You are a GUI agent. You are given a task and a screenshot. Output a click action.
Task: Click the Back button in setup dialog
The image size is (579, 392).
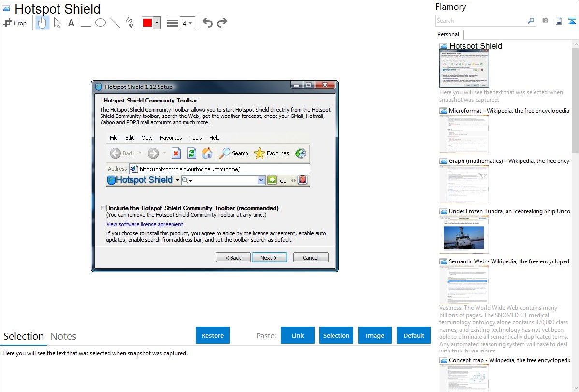[x=233, y=258]
